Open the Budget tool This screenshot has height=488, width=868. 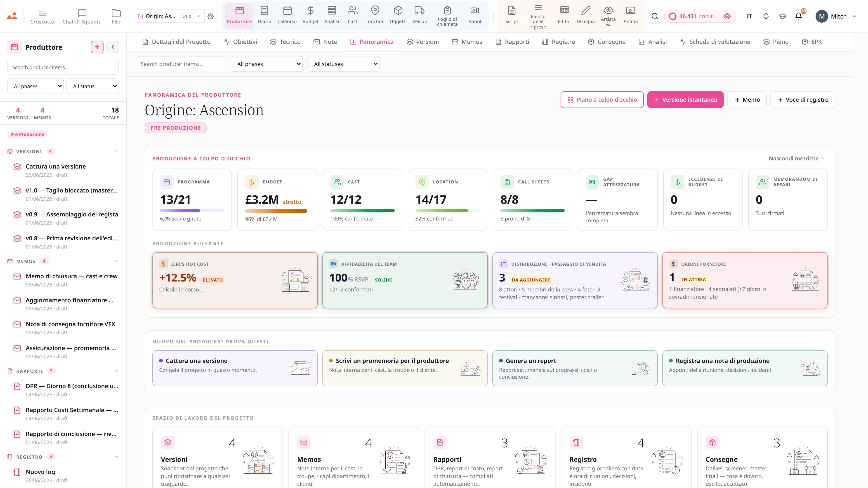point(310,16)
